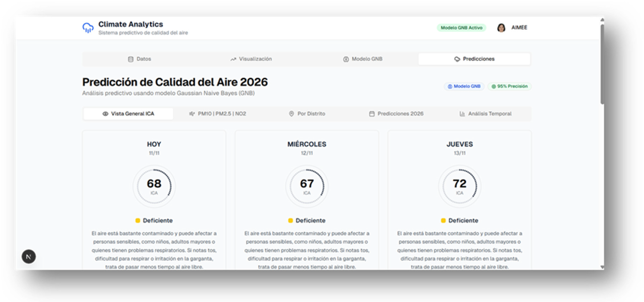Click the HOY 68 ICA gauge
Viewport: 644px width, 302px height.
tap(154, 186)
